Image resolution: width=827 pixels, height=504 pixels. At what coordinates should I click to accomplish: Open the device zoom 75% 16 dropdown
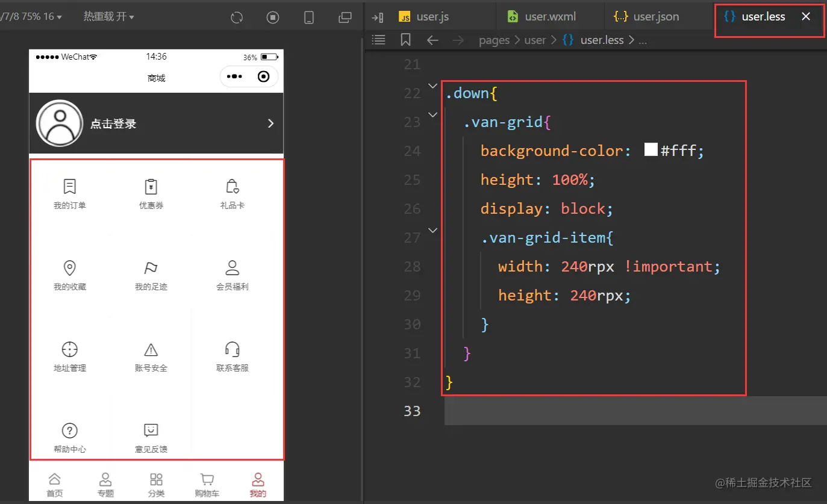31,16
